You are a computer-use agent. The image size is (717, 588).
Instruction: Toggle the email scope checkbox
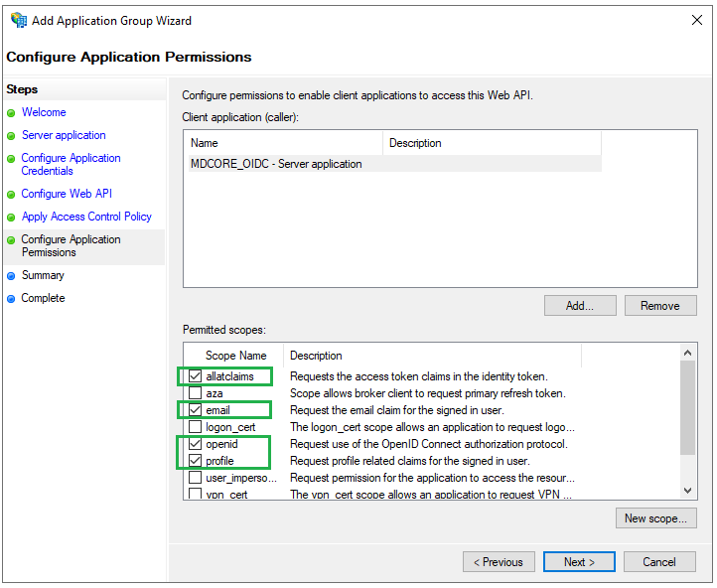[x=196, y=410]
